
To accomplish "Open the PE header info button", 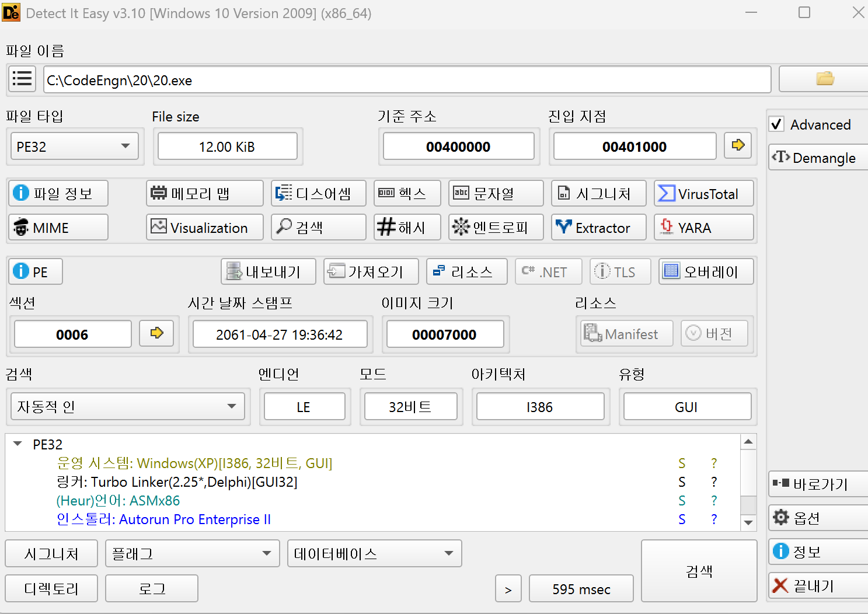I will coord(36,271).
